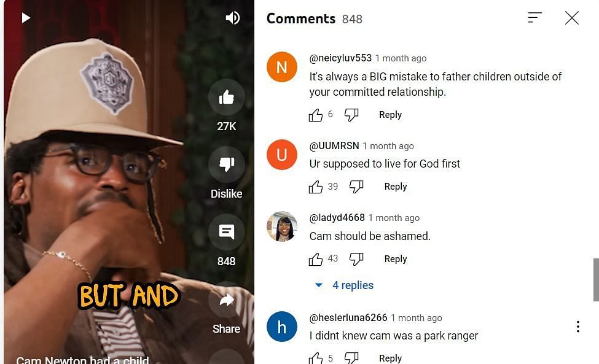Play the paused Short video
Image resolution: width=599 pixels, height=364 pixels.
26,18
